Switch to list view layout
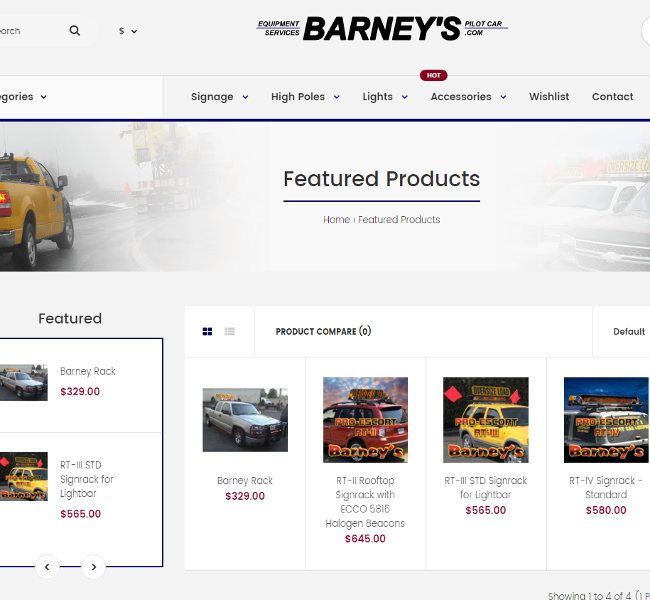 (230, 332)
